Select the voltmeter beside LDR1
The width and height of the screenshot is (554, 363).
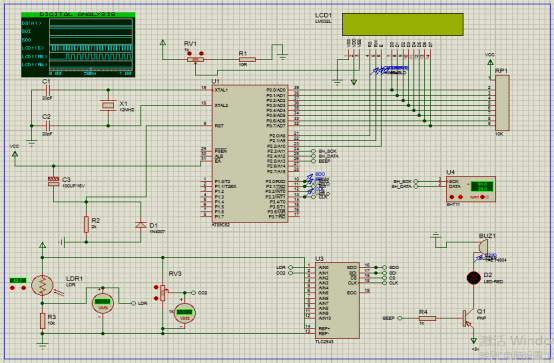[x=103, y=304]
